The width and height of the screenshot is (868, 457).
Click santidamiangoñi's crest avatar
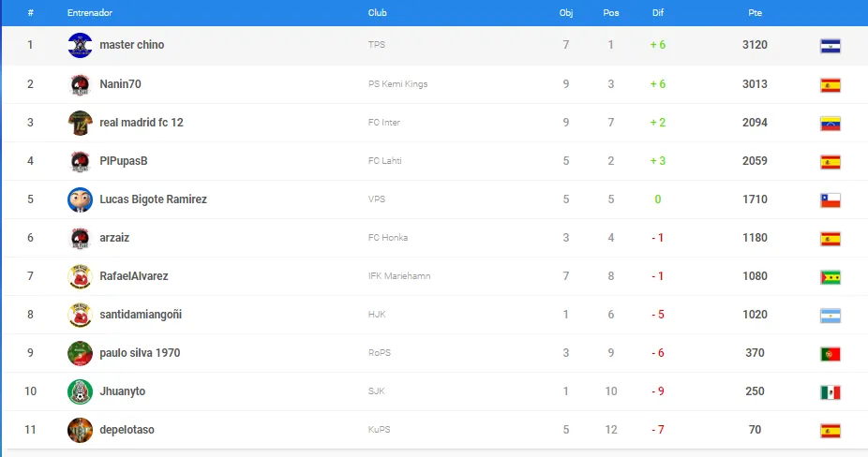80,315
